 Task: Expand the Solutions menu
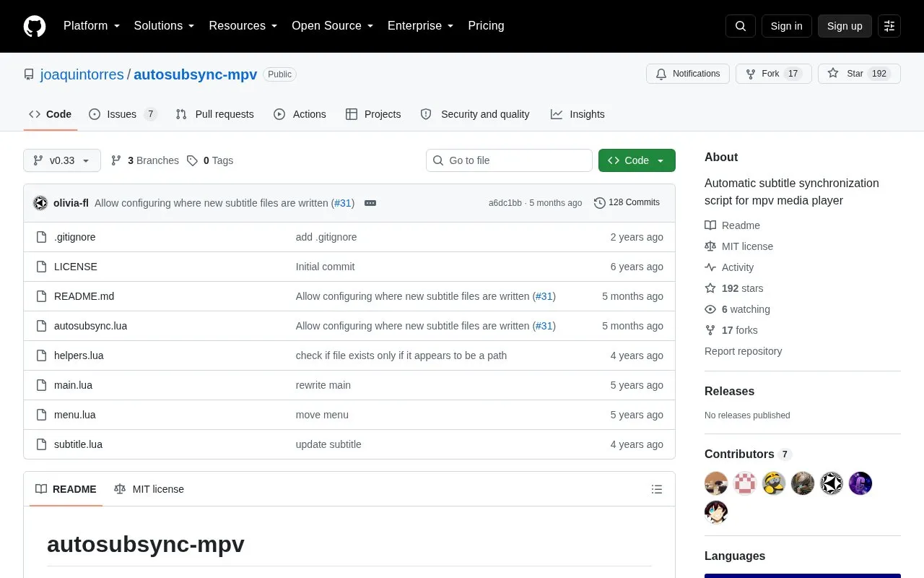(165, 26)
